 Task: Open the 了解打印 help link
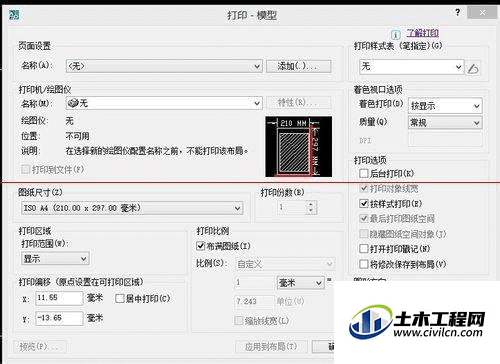coord(422,33)
